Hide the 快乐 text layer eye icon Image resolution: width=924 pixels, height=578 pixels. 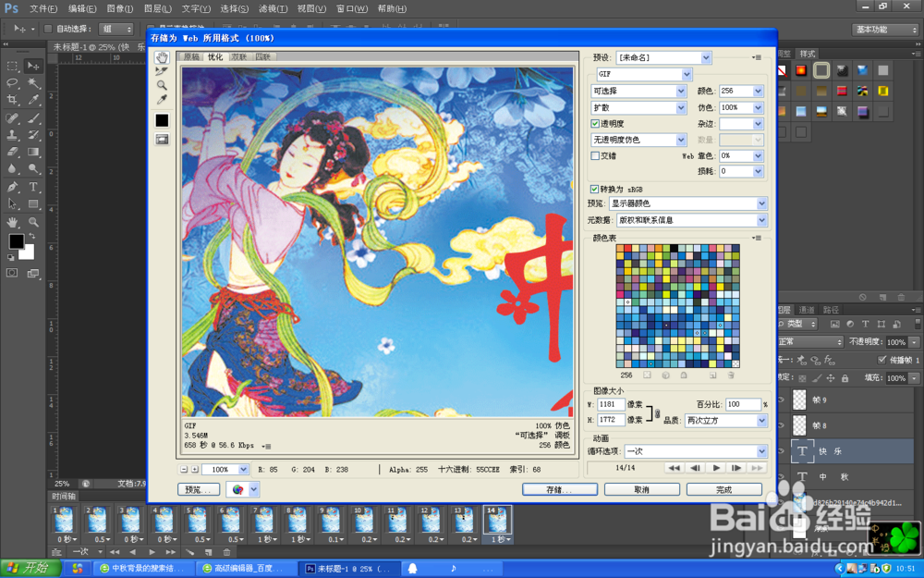pyautogui.click(x=782, y=451)
